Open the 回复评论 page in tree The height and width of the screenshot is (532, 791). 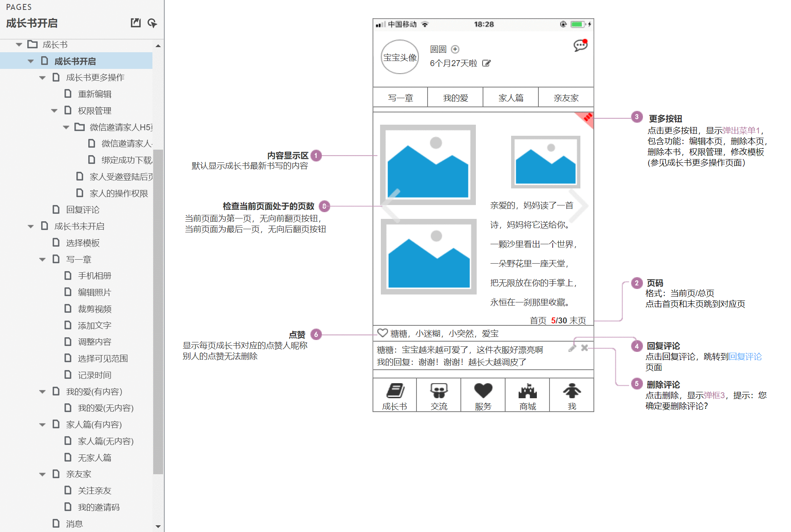83,210
